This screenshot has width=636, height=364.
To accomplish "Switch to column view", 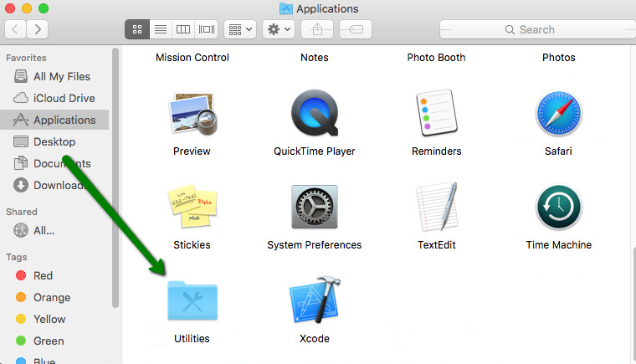I will [x=183, y=29].
